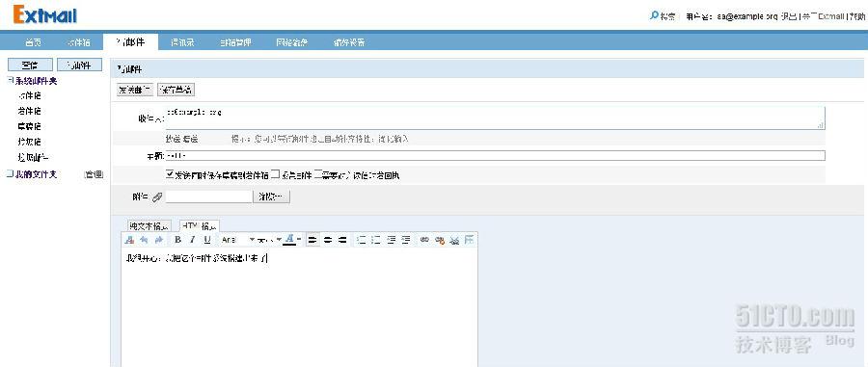Insert a numbered list
This screenshot has width=868, height=367.
click(x=362, y=240)
